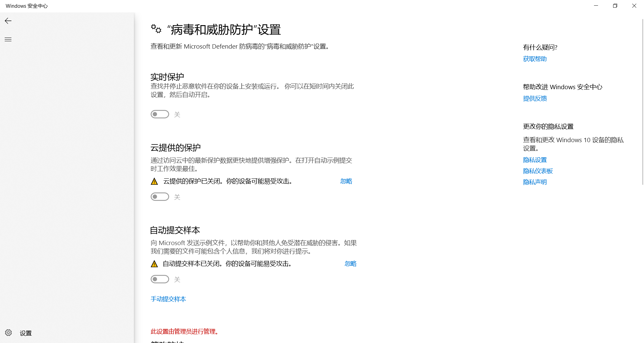Click the gears icon beside the page title
This screenshot has height=343, width=644.
click(x=156, y=29)
